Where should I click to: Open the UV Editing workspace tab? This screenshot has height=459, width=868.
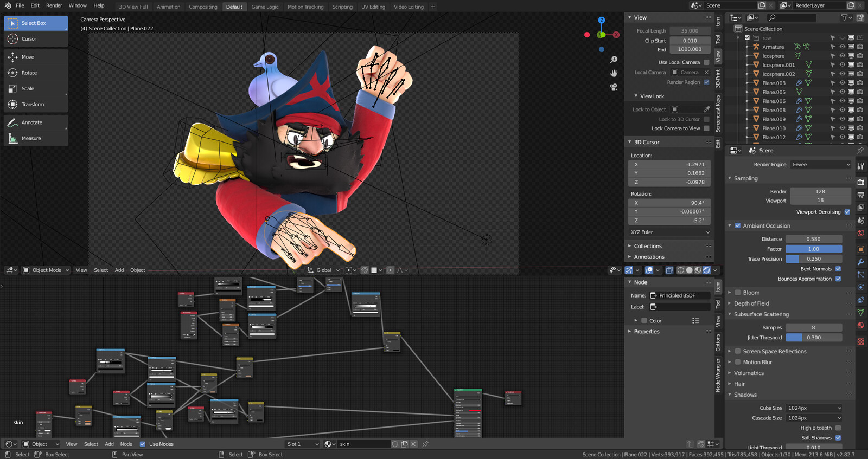coord(373,7)
